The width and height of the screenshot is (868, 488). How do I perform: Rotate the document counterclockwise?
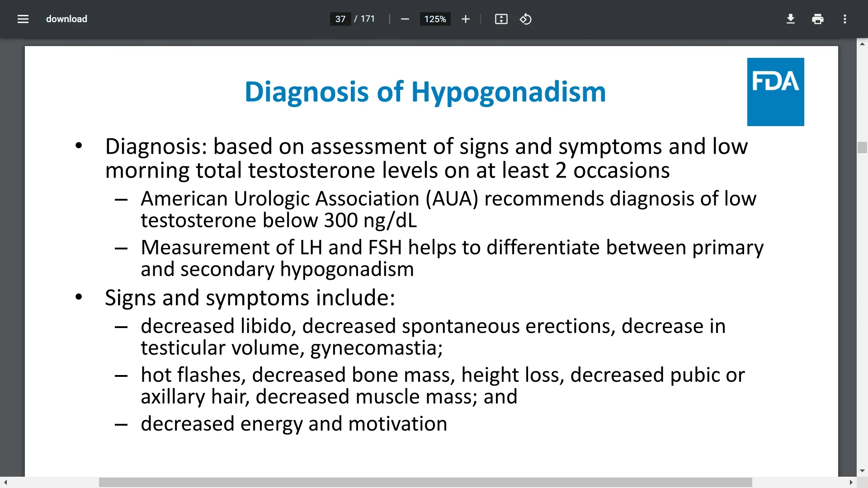pyautogui.click(x=525, y=19)
